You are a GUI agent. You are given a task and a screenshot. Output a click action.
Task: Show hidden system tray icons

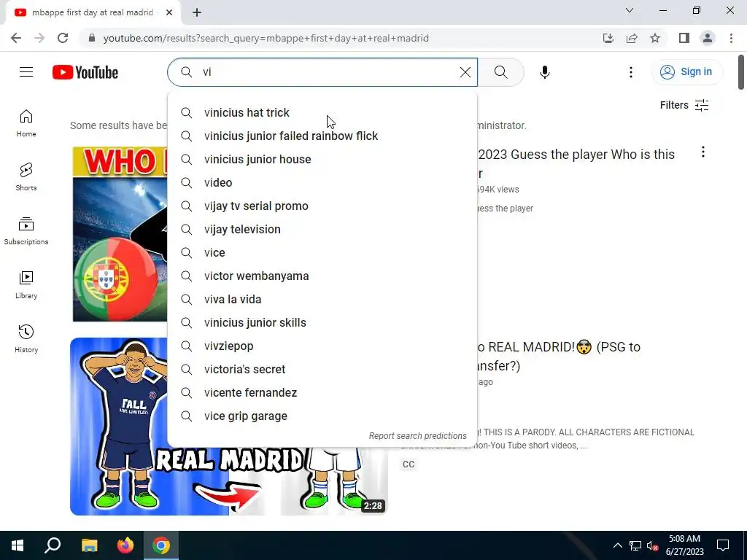coord(617,545)
